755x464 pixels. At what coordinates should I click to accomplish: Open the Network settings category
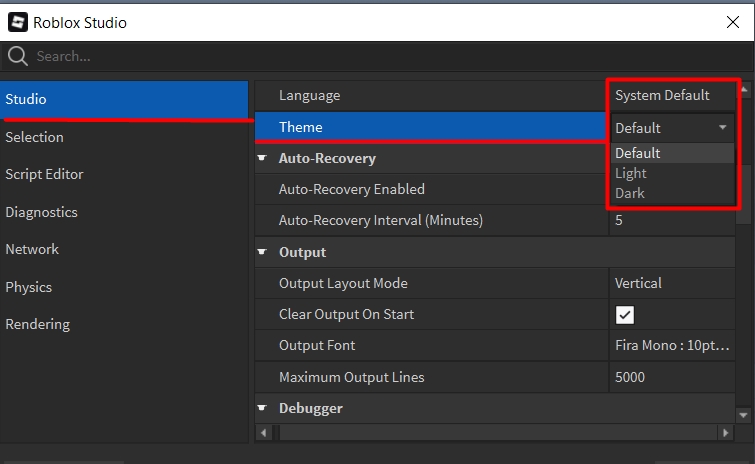pos(124,249)
